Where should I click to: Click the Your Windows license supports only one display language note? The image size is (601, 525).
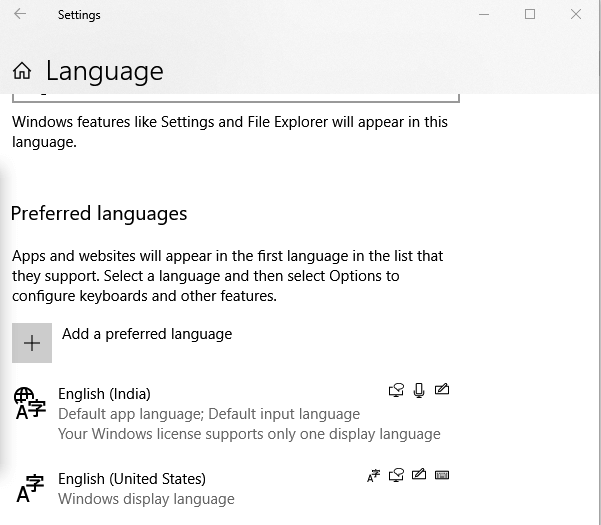point(249,434)
